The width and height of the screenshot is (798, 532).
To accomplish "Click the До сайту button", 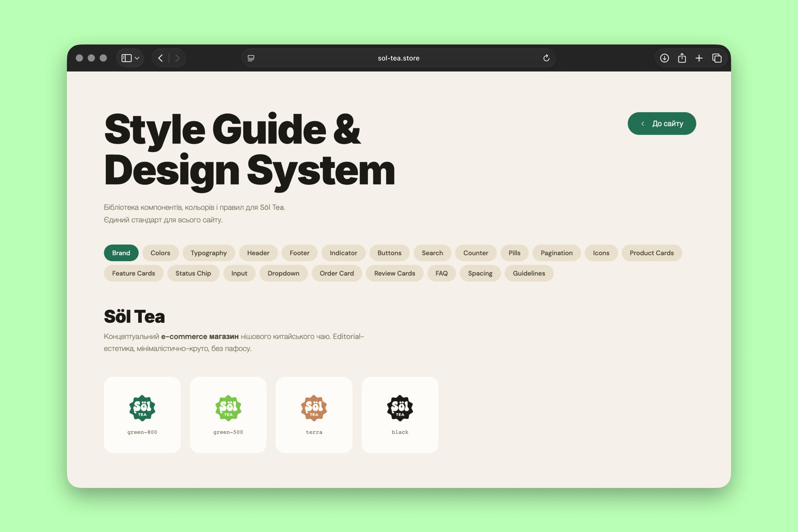I will tap(661, 124).
